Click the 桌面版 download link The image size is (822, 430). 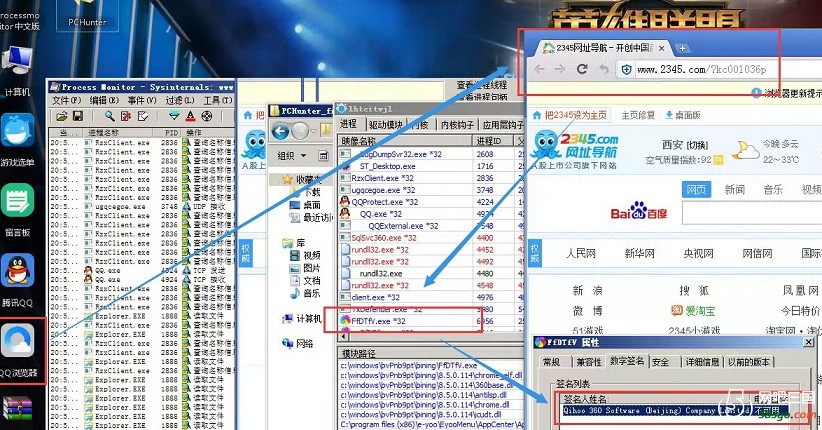pos(684,115)
